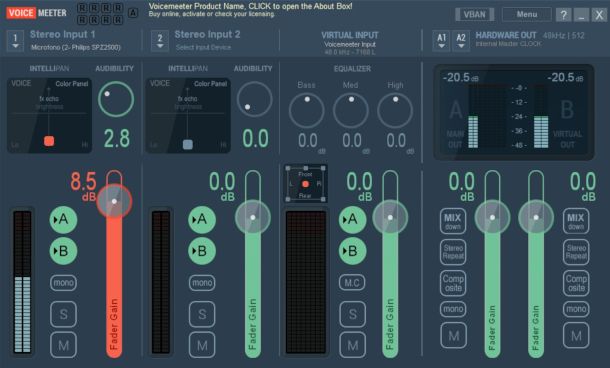Open the VBAN configuration

click(474, 14)
